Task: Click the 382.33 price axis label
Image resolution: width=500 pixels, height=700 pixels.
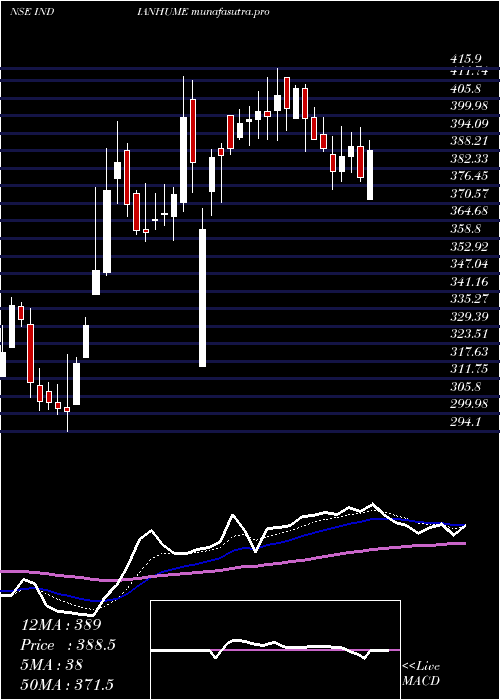Action: (x=468, y=159)
